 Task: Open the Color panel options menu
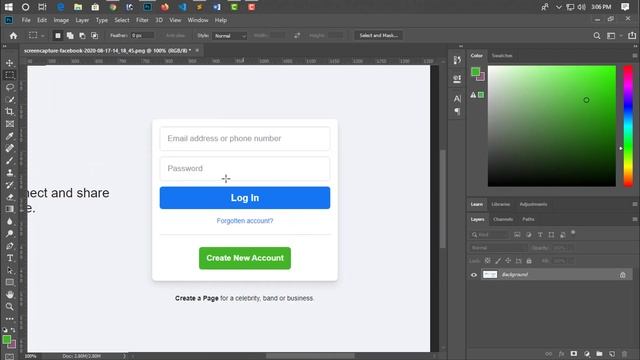[635, 56]
